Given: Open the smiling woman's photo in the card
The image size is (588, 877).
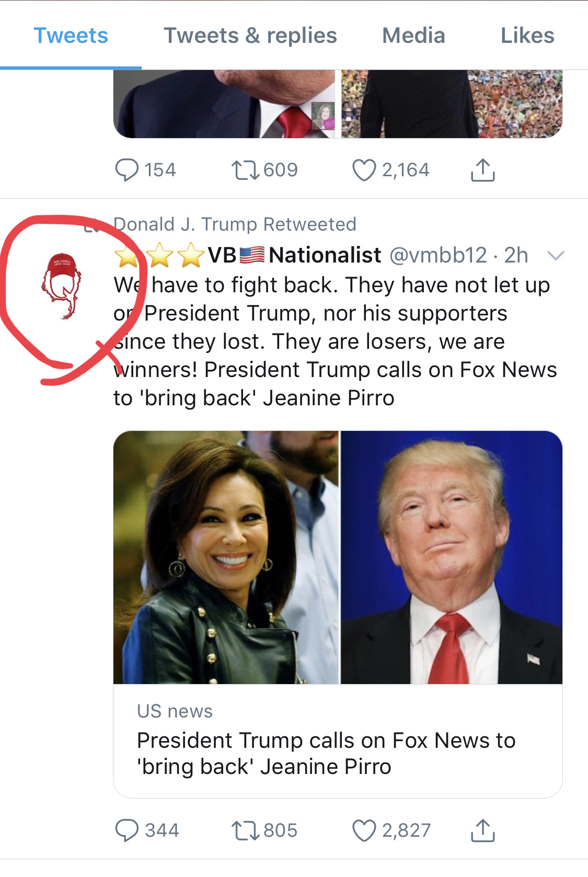Looking at the screenshot, I should (226, 557).
